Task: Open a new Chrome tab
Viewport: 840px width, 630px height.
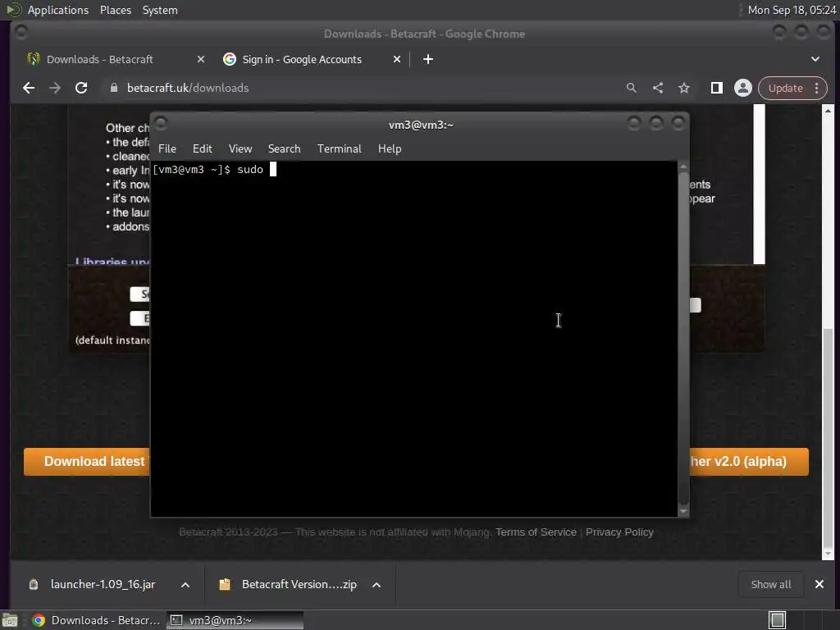Action: (x=427, y=59)
